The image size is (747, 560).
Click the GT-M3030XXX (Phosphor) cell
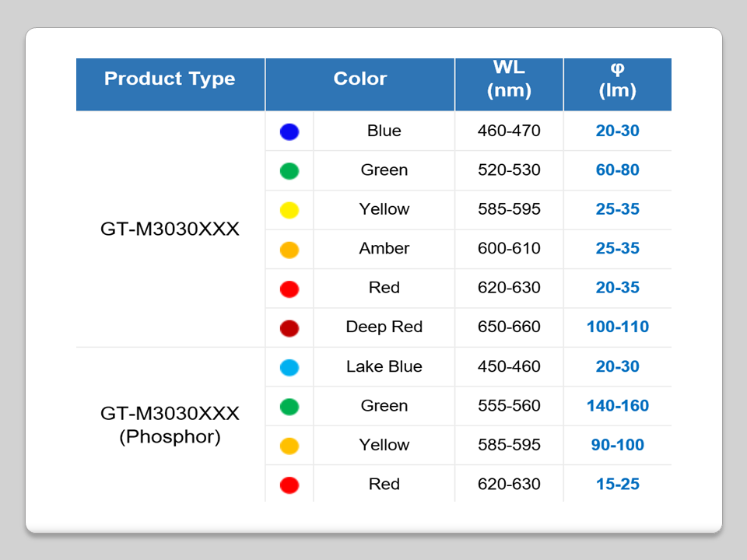pyautogui.click(x=170, y=425)
